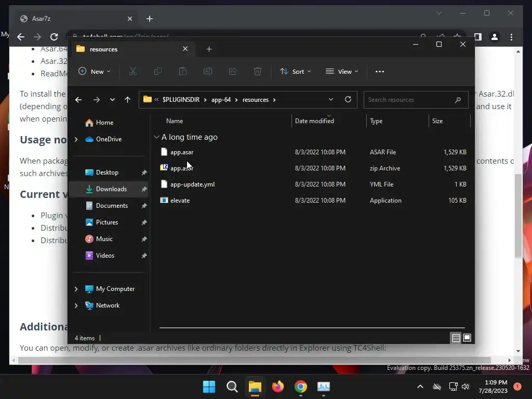Open the Sort options dropdown

click(295, 71)
